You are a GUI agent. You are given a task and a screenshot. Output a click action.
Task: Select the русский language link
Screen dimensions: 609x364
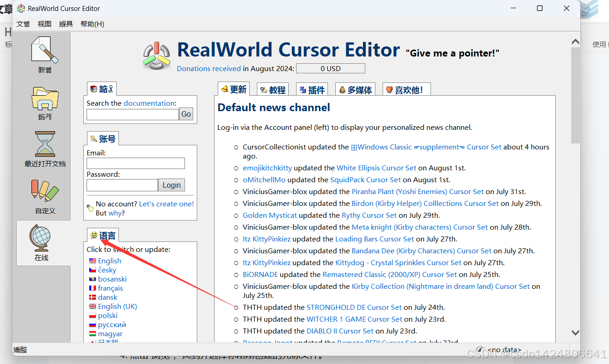pos(112,325)
